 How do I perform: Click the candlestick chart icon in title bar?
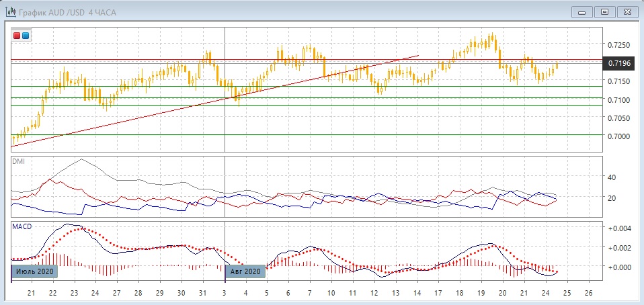[9, 11]
